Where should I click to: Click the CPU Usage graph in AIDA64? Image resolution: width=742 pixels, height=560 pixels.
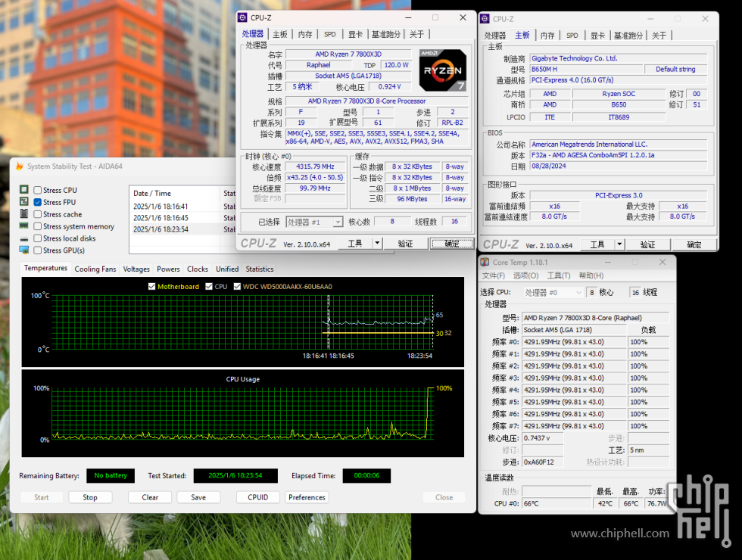point(243,413)
